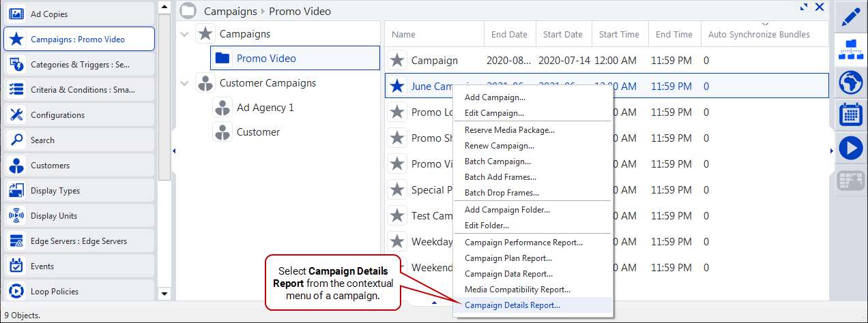
Task: Click the pencil edit icon in right toolbar
Action: [x=850, y=16]
